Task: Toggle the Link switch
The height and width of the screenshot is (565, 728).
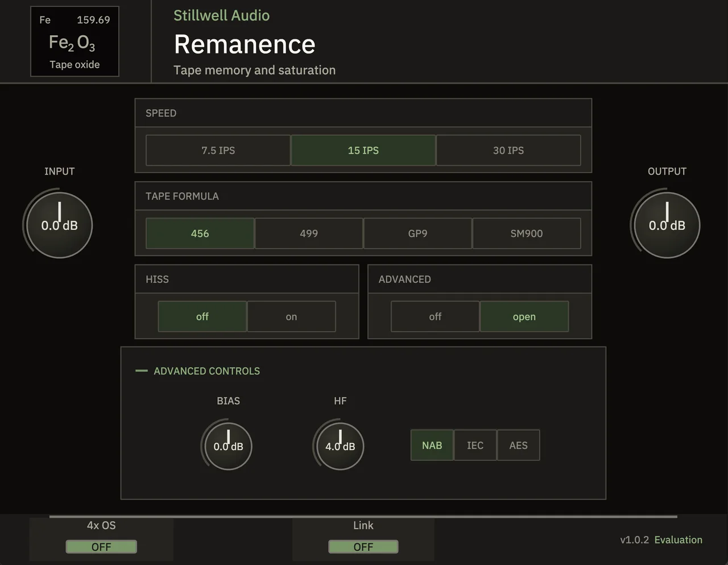Action: tap(363, 547)
